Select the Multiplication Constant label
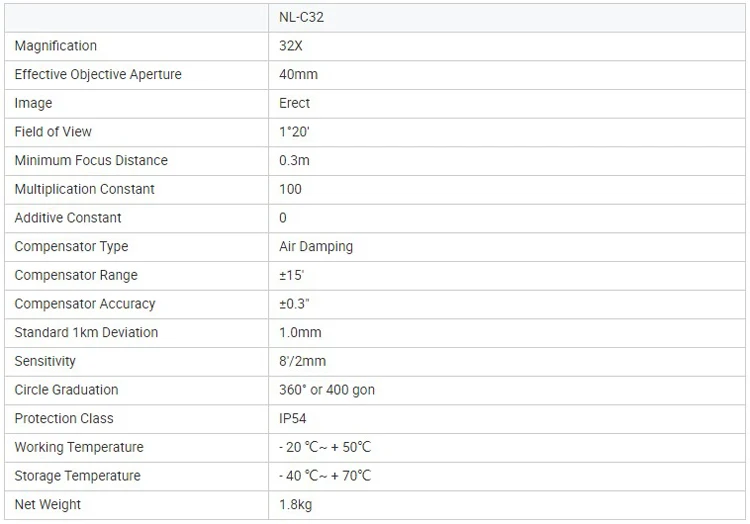 [x=85, y=189]
